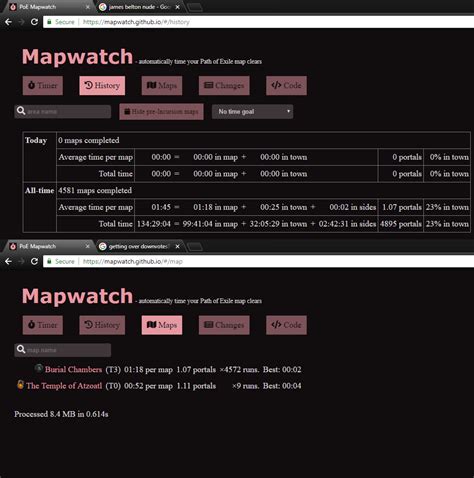Open the Timer tab in the upper window
The height and width of the screenshot is (478, 474).
tap(43, 85)
